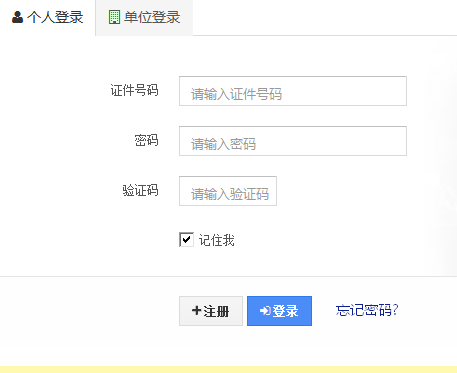Viewport: 457px width, 373px height.
Task: Click the plus icon on 注册 button
Action: click(x=196, y=311)
